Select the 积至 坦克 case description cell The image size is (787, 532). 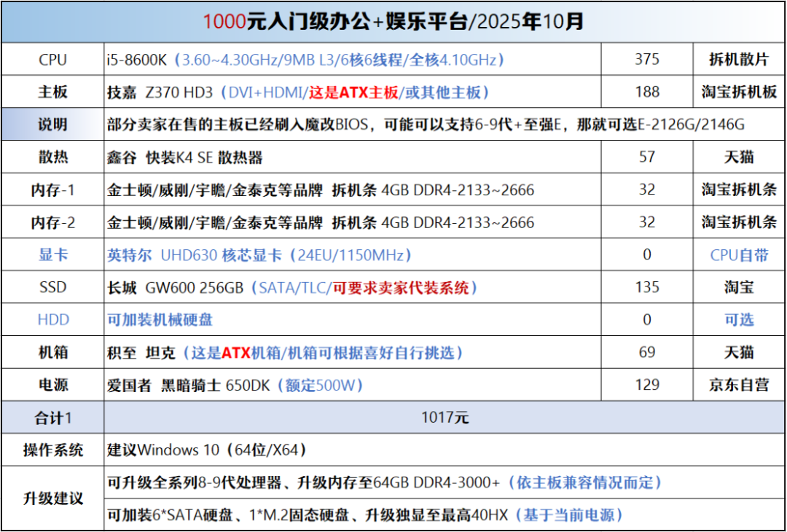coord(286,353)
